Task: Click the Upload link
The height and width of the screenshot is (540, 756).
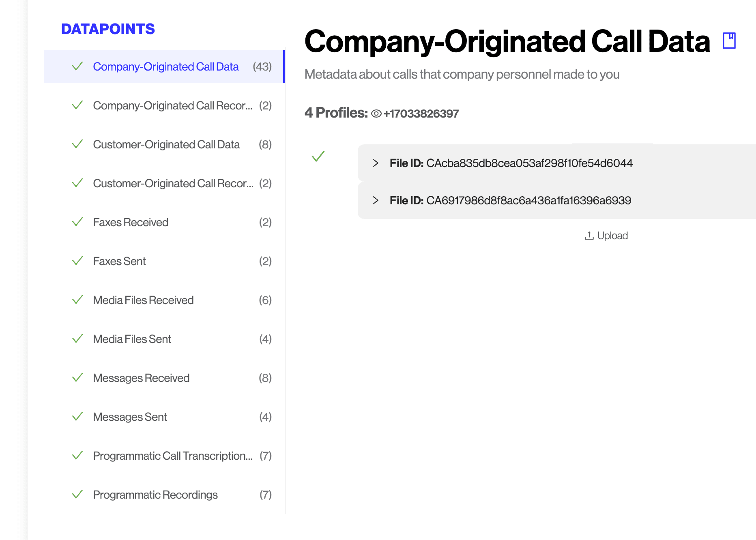Action: 612,236
